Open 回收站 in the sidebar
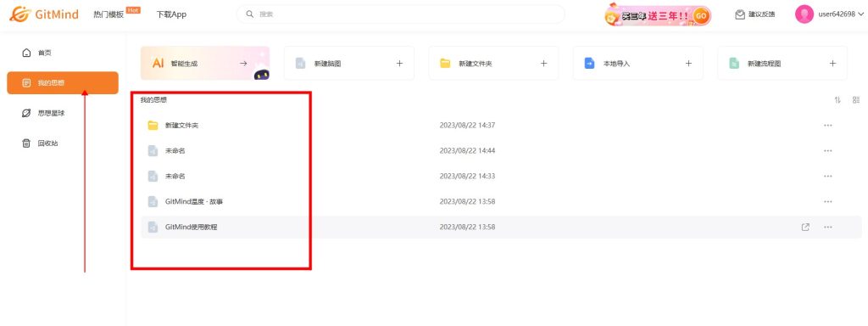Viewport: 868px width, 326px height. point(63,143)
